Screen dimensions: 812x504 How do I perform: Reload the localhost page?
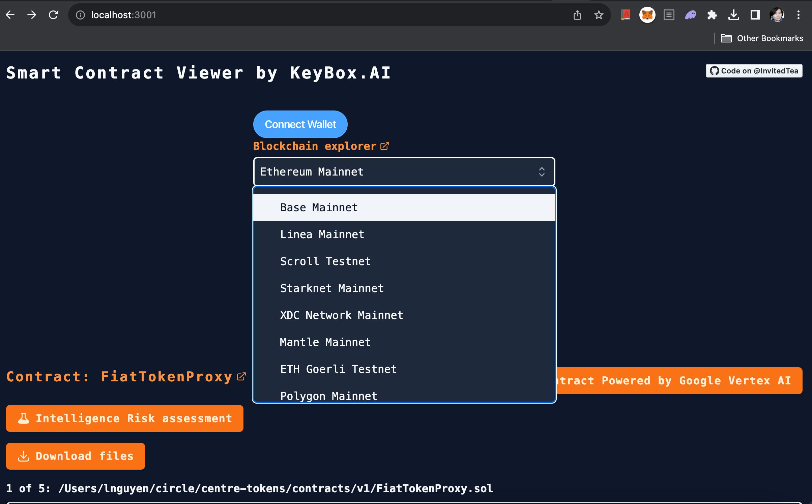tap(53, 15)
